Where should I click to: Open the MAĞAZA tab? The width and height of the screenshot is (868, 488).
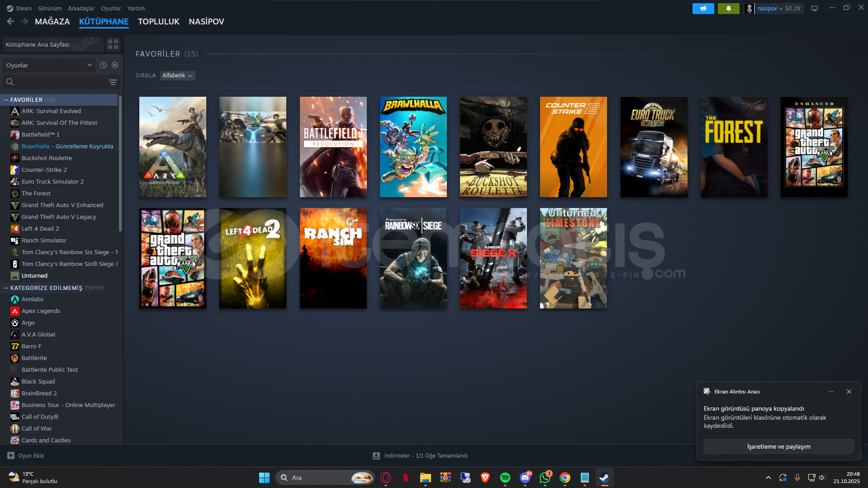[52, 21]
